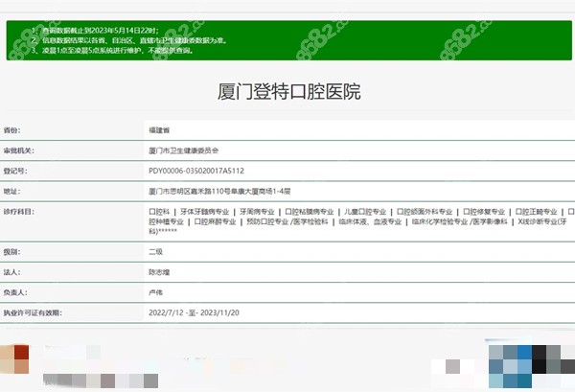The width and height of the screenshot is (575, 392).
Task: Select the 级别 label
Action: [x=11, y=252]
